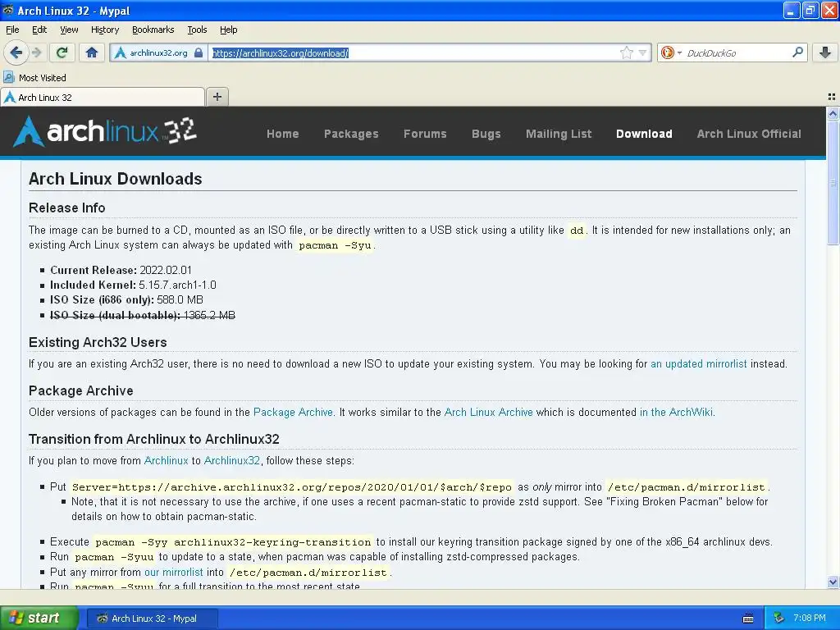This screenshot has height=630, width=840.
Task: Follow the 'an updated mirrorlist' link
Action: point(699,363)
